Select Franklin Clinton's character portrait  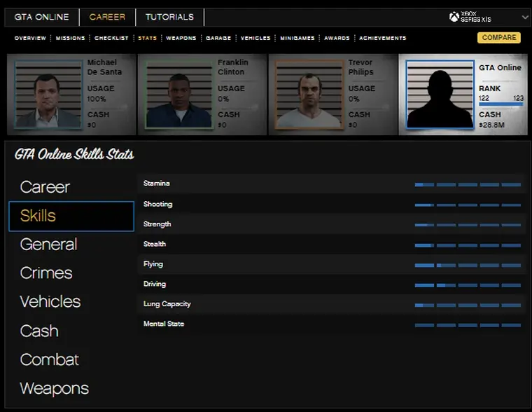(178, 95)
